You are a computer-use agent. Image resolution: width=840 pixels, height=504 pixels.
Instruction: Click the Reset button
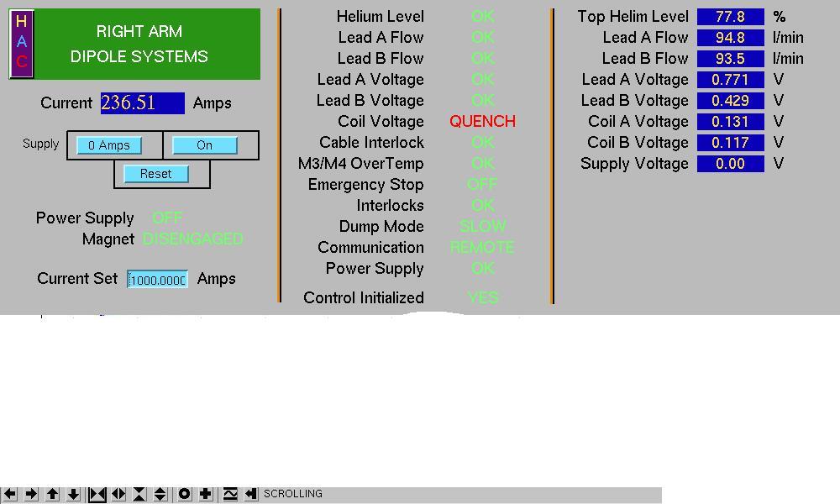click(x=156, y=174)
